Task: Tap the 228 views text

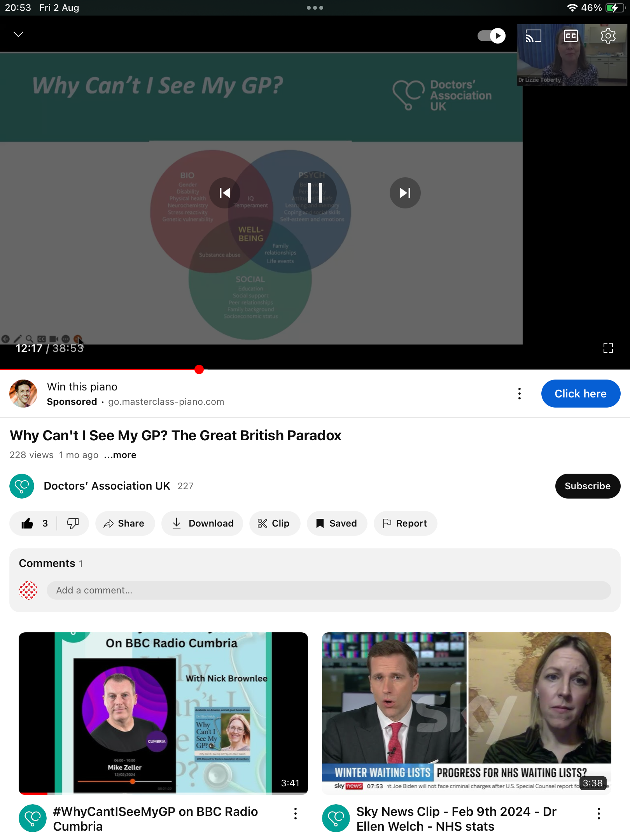Action: tap(31, 455)
